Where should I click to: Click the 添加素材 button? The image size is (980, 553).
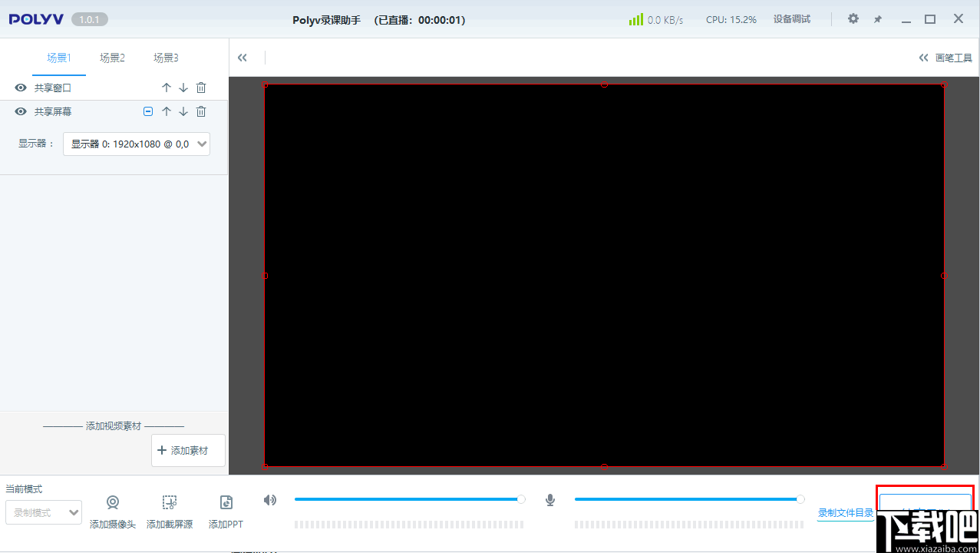click(x=188, y=450)
